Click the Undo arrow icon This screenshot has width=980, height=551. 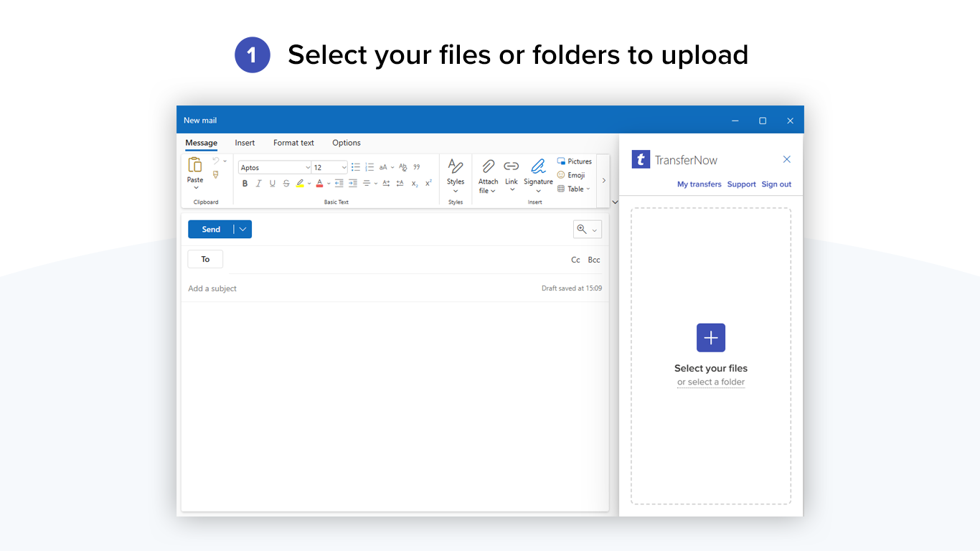215,161
